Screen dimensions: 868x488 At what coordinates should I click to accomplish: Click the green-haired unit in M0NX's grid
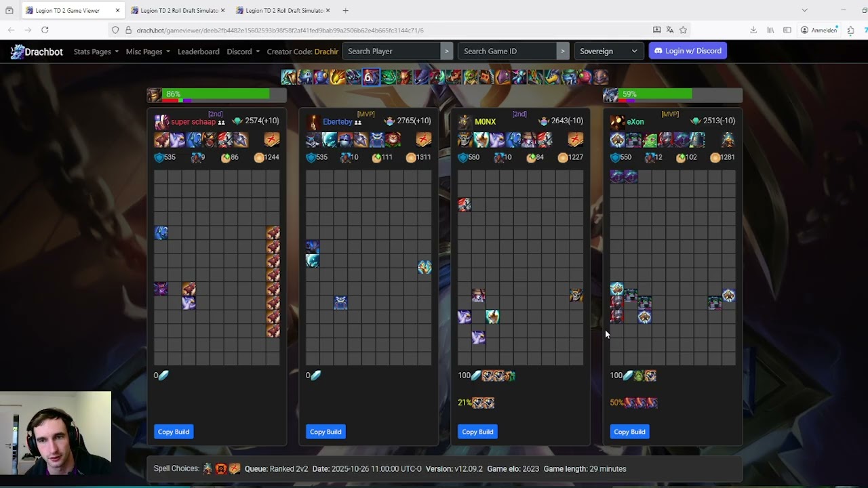point(492,316)
